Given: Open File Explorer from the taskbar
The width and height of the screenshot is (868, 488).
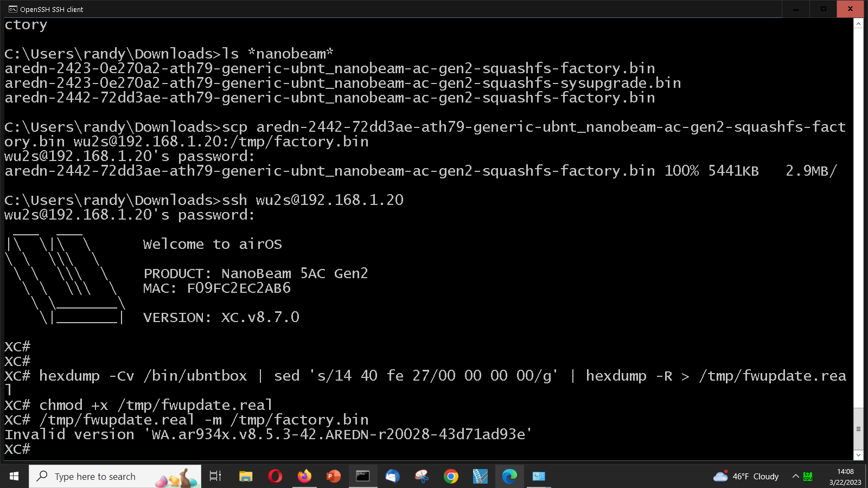Looking at the screenshot, I should pyautogui.click(x=246, y=476).
